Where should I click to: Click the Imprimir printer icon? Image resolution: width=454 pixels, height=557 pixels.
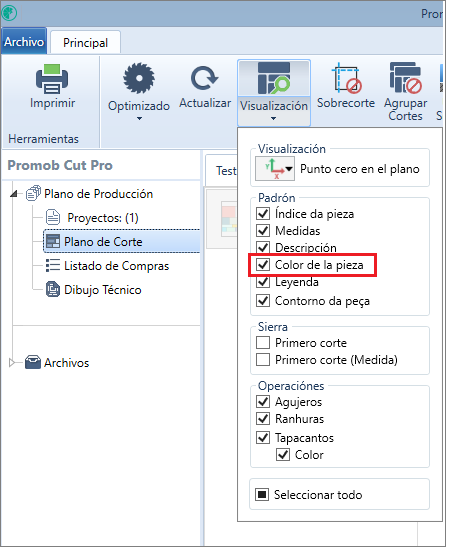(x=52, y=79)
